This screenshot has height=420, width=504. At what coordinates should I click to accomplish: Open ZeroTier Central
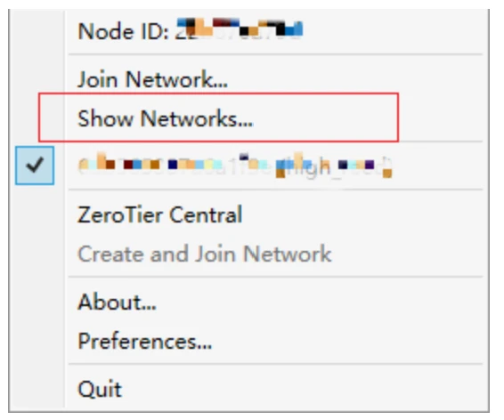[249, 214]
